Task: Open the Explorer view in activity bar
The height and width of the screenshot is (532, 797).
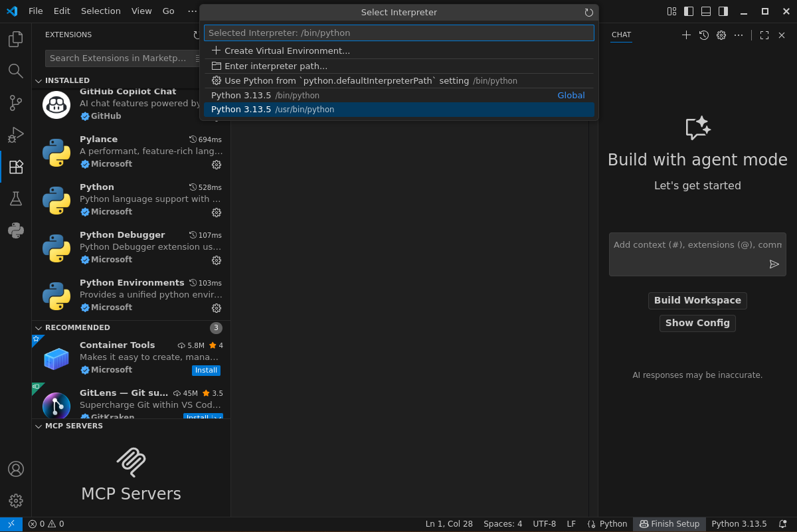Action: (x=16, y=39)
